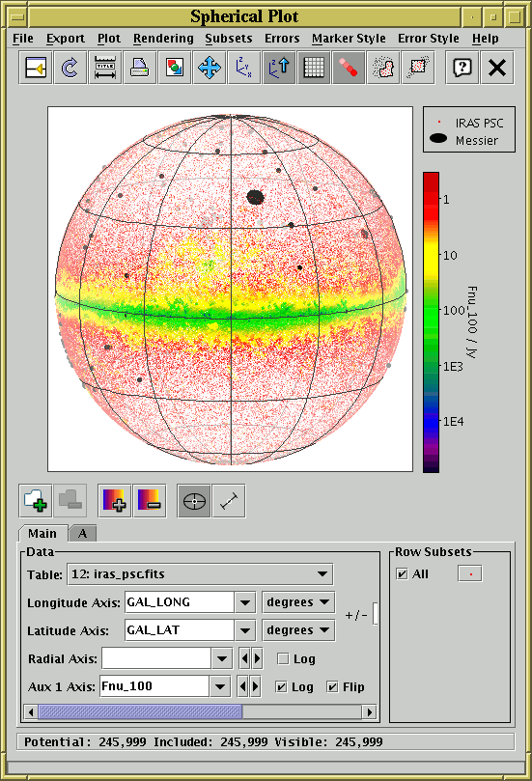Click the remove auxiliary axis colour icon
The height and width of the screenshot is (781, 532).
pos(150,501)
